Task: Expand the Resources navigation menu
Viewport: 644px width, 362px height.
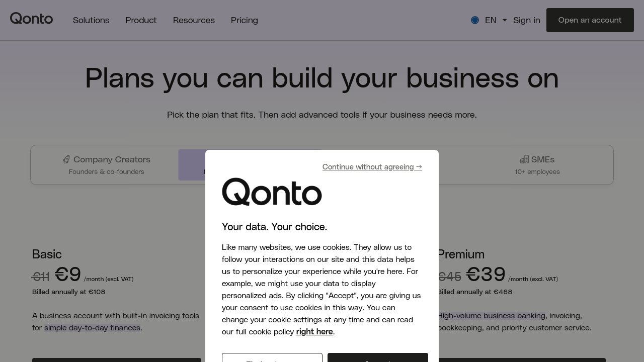Action: click(x=194, y=20)
